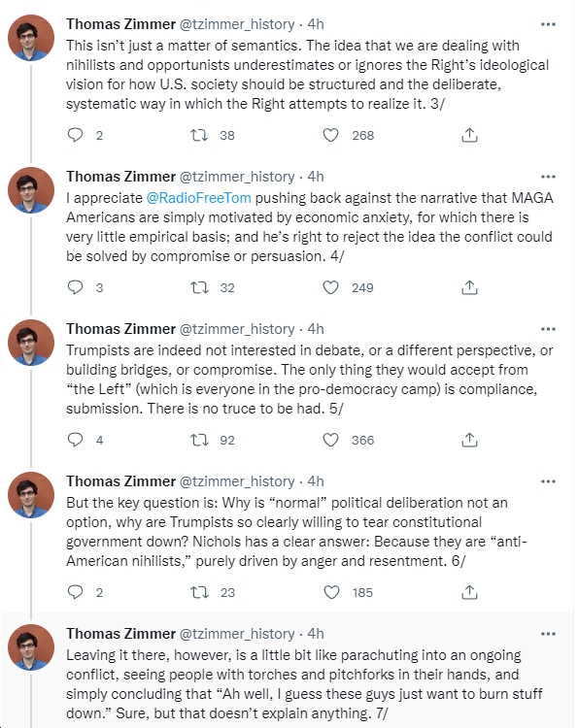Screen dimensions: 578x728
Task: Share the tweet ending in 4/
Action: coord(469,287)
